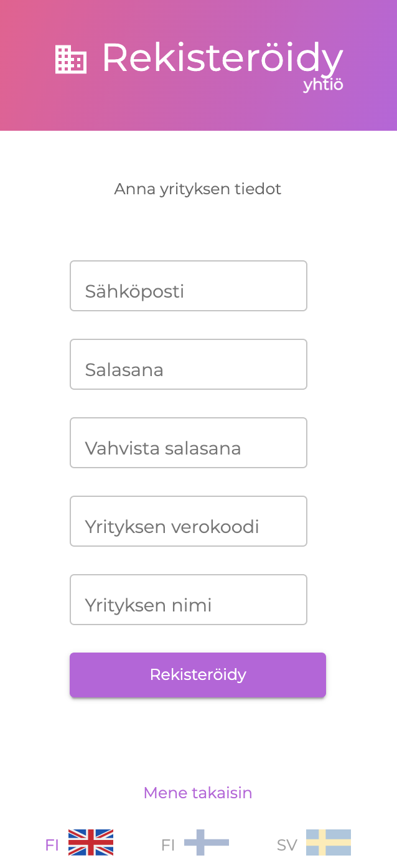The height and width of the screenshot is (868, 397).
Task: Go back using the Mene takaisin text
Action: point(198,792)
